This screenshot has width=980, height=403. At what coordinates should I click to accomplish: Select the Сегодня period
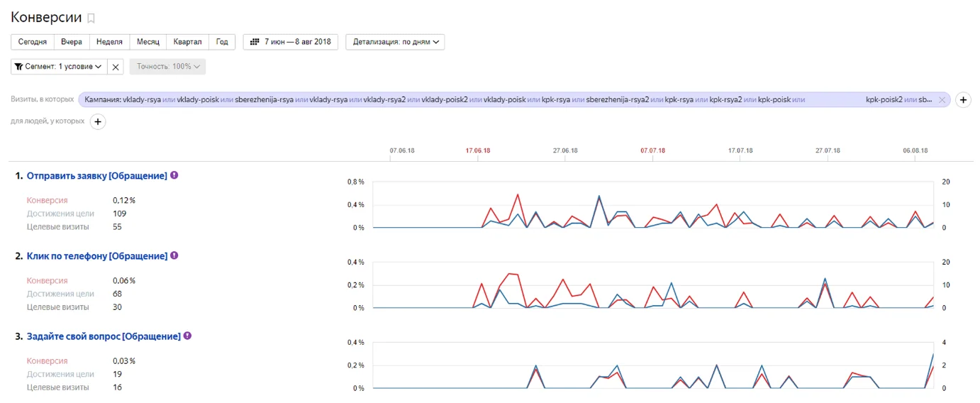point(33,42)
